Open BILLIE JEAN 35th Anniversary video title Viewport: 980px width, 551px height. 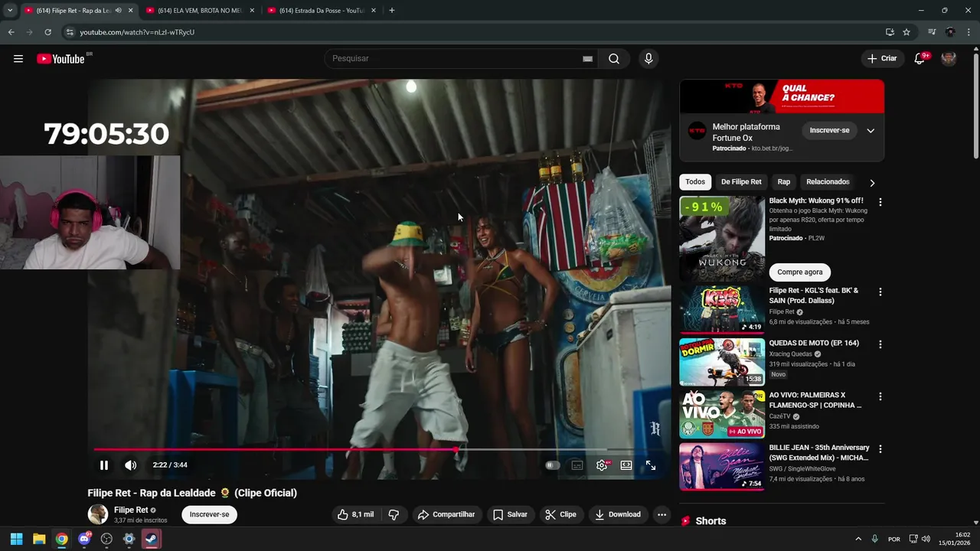819,452
